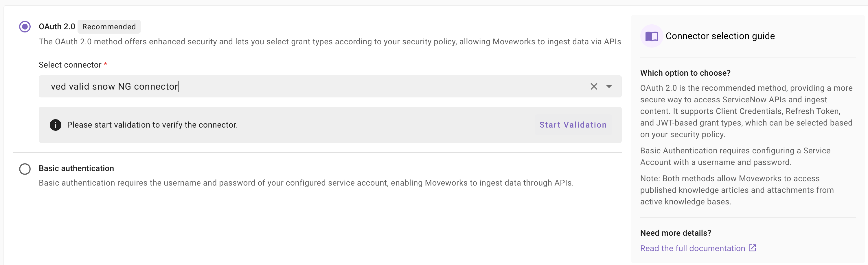Click the book icon beside Connector selection guide
The image size is (868, 265).
click(651, 36)
